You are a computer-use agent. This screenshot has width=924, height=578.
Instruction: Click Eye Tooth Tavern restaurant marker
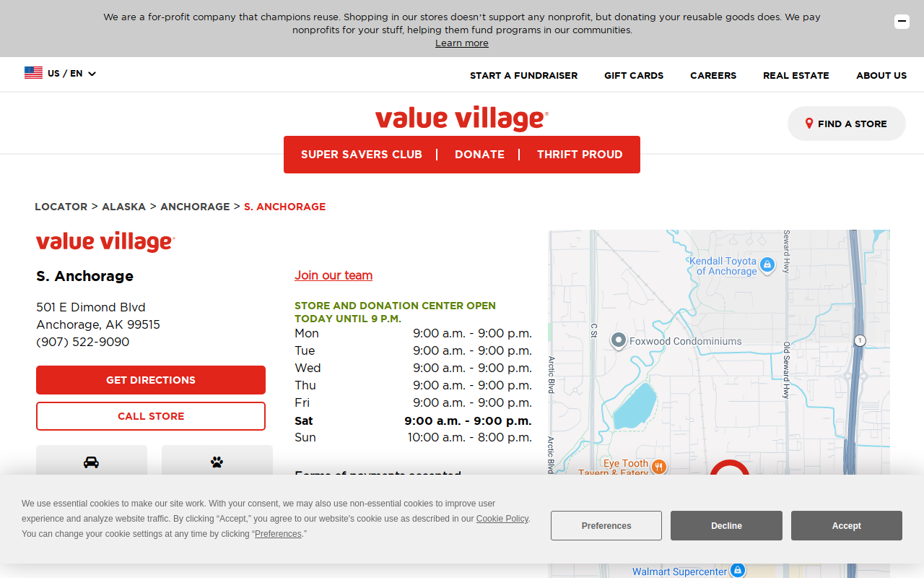(x=658, y=467)
